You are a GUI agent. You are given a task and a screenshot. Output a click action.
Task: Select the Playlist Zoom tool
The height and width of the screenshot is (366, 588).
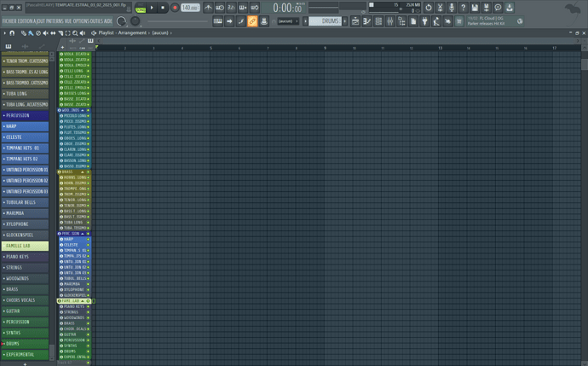point(75,33)
